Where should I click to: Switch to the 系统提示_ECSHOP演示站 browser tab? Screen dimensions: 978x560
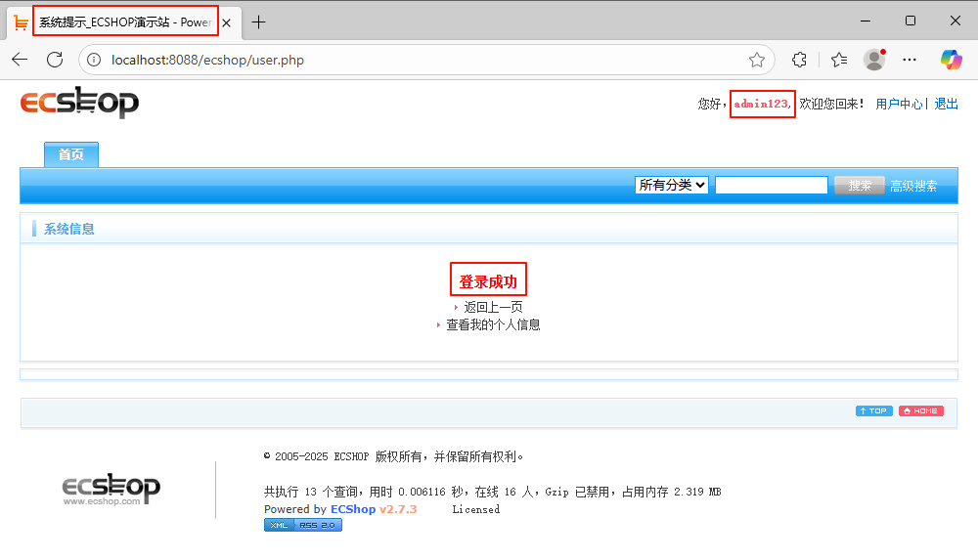(125, 22)
